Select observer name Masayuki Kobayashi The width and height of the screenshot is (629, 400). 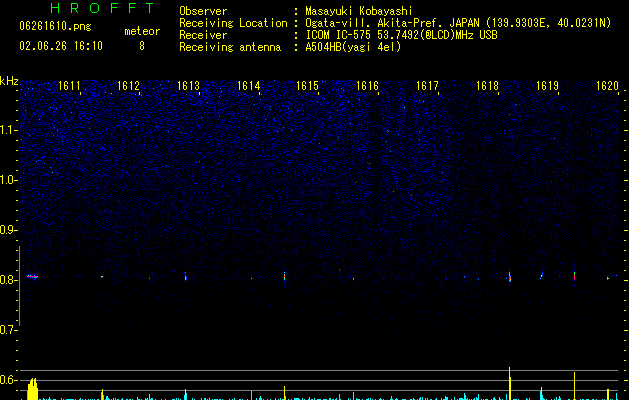359,11
